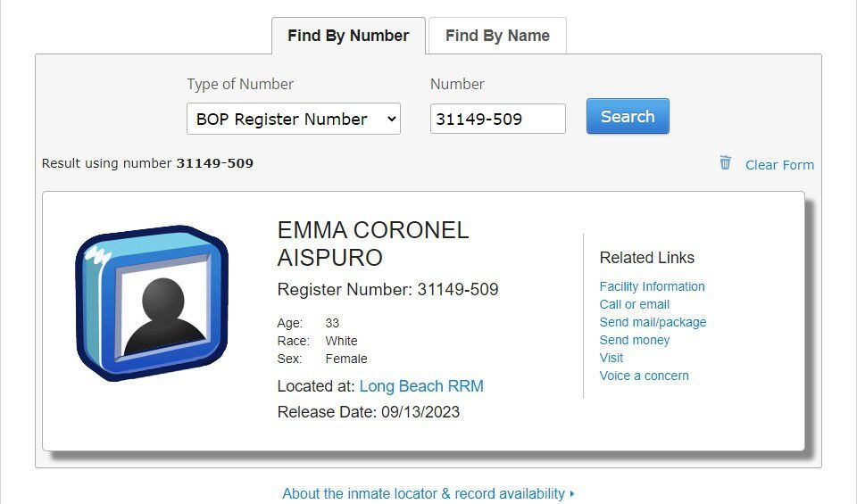Click the Voice a concern link

[644, 376]
